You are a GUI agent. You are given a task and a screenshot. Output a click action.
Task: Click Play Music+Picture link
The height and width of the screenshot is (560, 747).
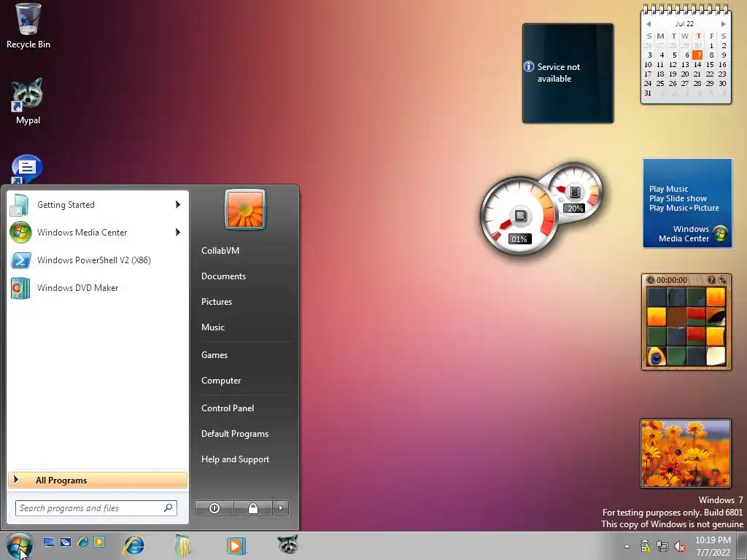pos(684,208)
